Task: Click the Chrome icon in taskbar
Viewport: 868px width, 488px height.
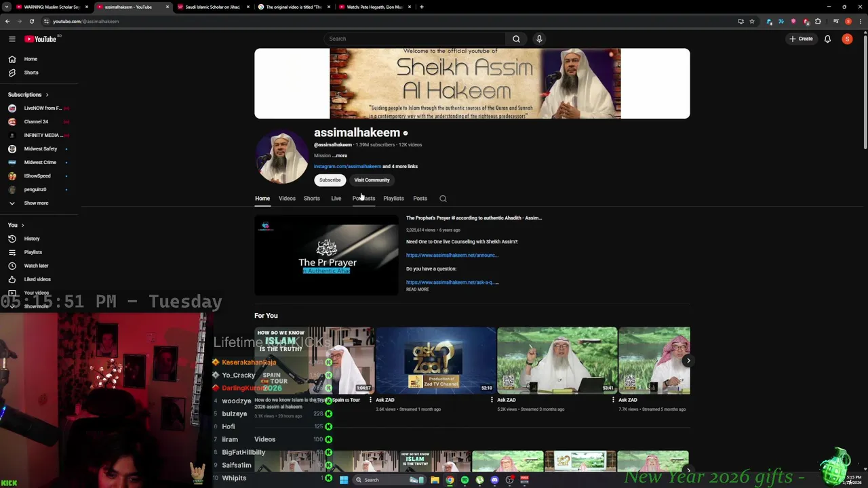Action: (450, 480)
